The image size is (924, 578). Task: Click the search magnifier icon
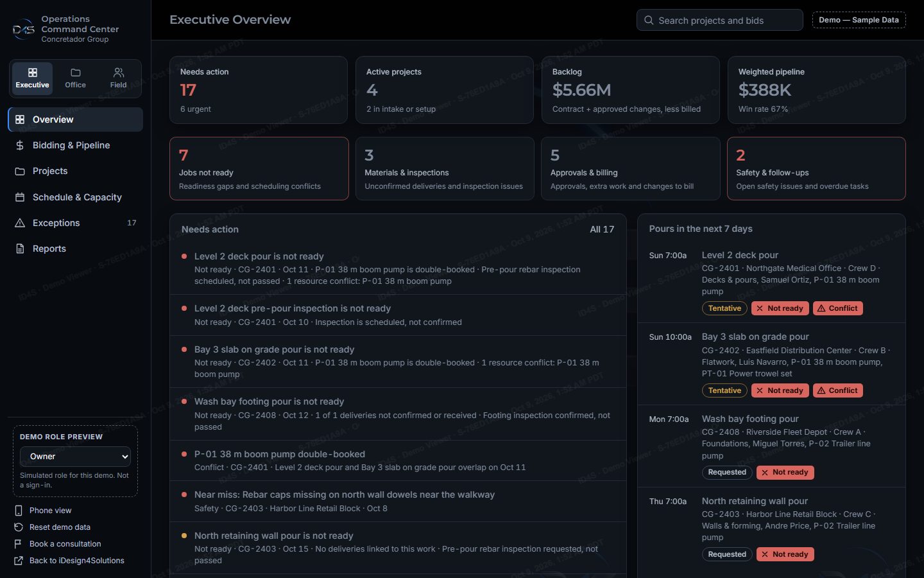pos(649,20)
